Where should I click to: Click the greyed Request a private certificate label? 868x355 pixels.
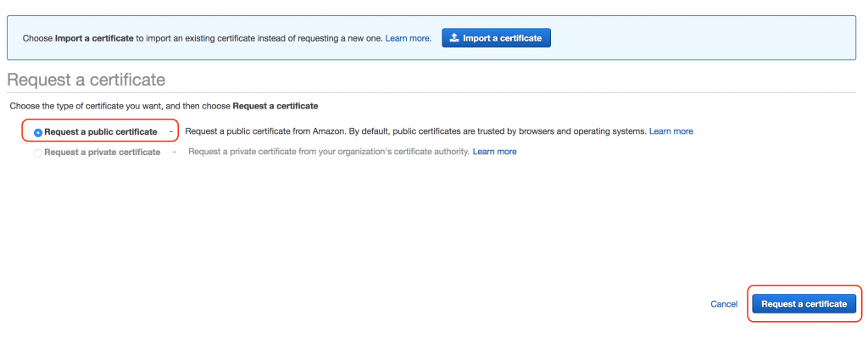(103, 152)
